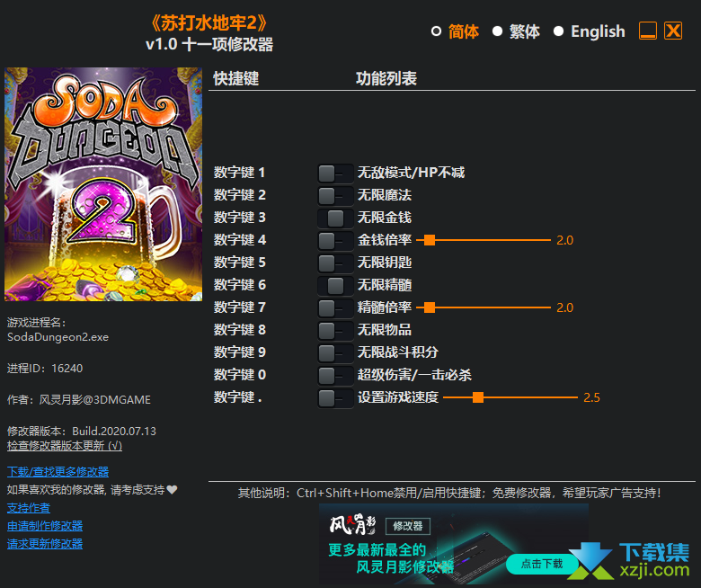
Task: Toggle 无限魔法 switch
Action: pyautogui.click(x=335, y=195)
